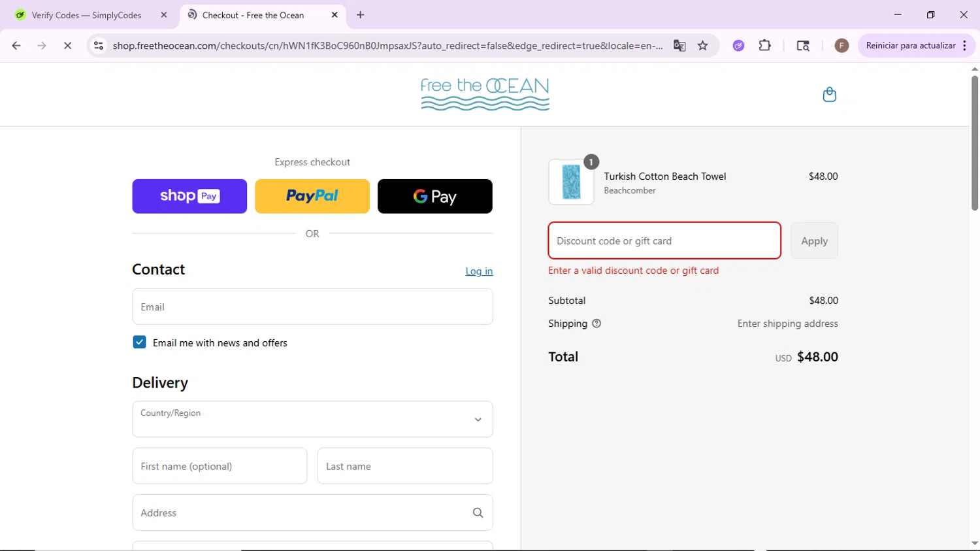This screenshot has width=980, height=551.
Task: Click the Apply discount button
Action: pyautogui.click(x=814, y=241)
